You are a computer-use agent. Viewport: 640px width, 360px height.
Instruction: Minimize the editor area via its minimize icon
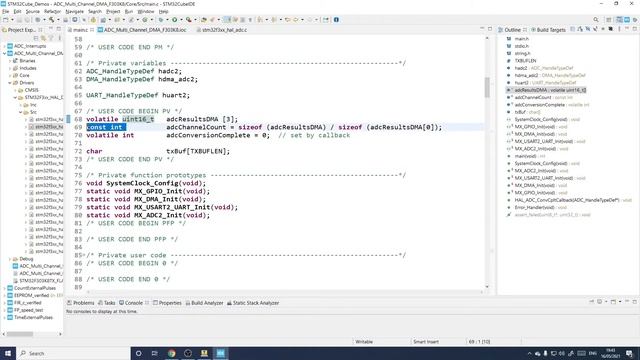pyautogui.click(x=482, y=29)
